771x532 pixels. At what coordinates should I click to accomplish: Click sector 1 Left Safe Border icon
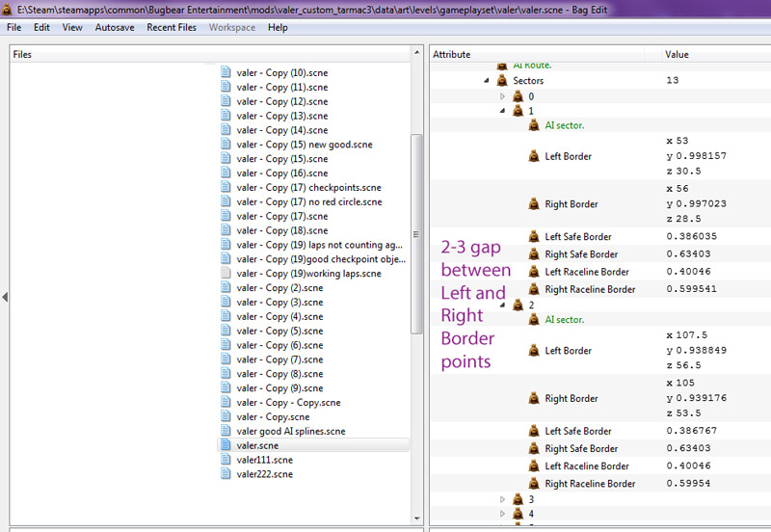[x=534, y=236]
